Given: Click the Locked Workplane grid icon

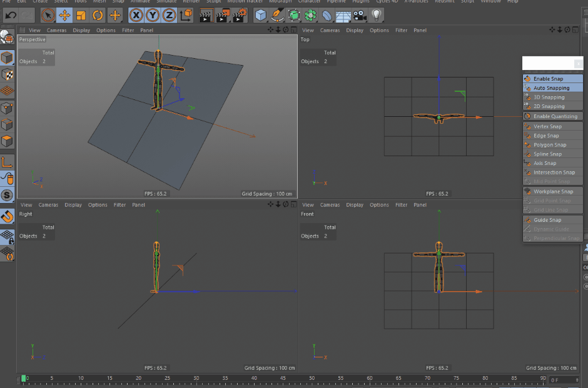Looking at the screenshot, I should tap(7, 237).
